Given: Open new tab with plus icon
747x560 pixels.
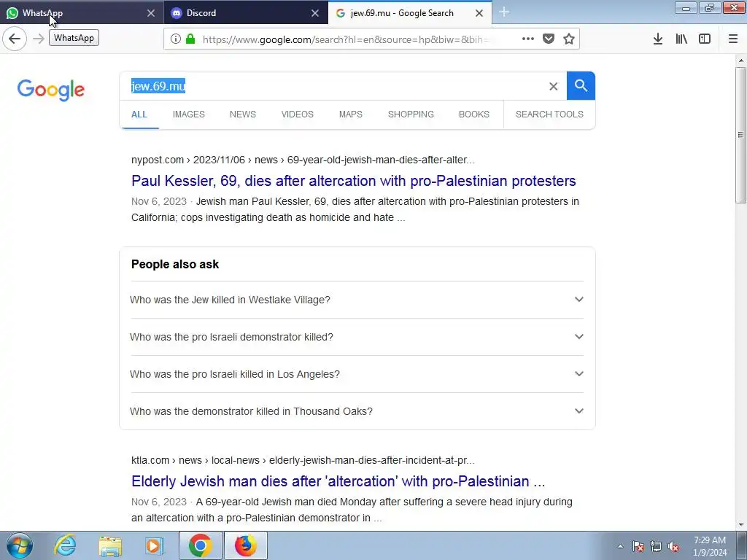Looking at the screenshot, I should point(504,12).
